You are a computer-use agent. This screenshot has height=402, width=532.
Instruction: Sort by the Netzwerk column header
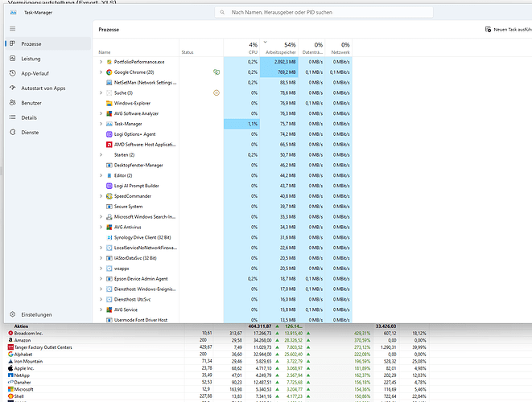339,47
